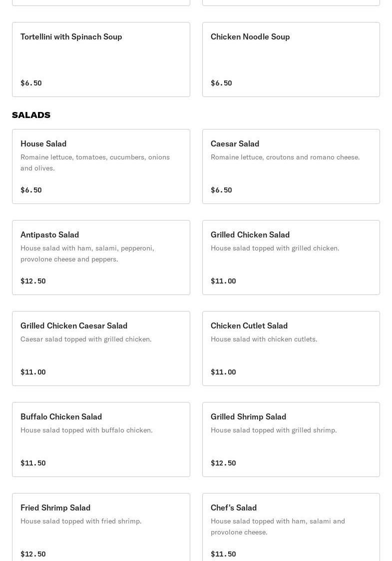
Task: Click the $6.50 price on Chicken Noodle Soup
Action: (221, 83)
